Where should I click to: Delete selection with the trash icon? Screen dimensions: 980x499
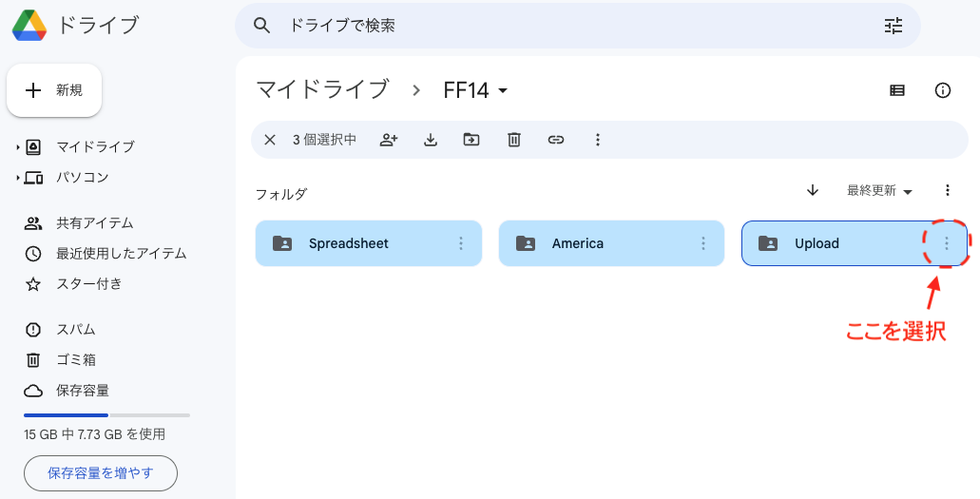513,140
